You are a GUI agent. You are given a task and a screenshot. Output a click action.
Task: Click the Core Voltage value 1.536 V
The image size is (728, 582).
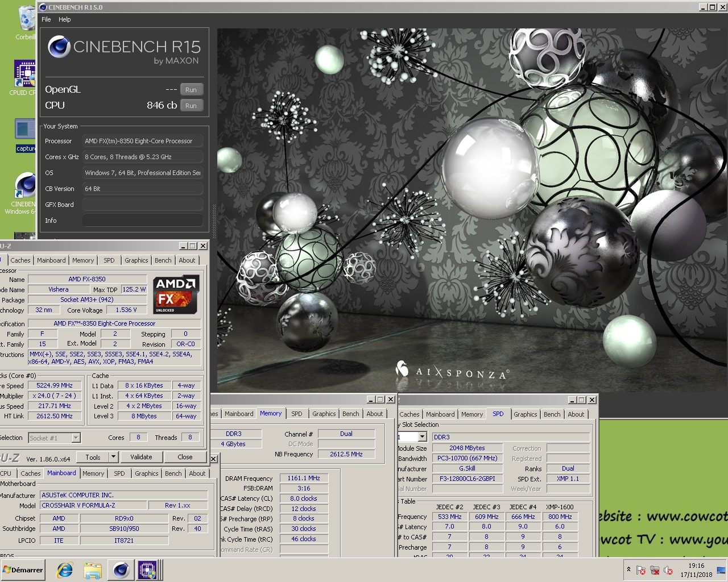click(x=126, y=310)
